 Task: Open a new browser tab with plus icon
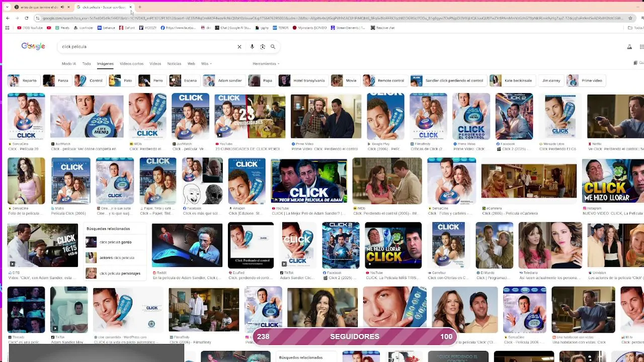(x=140, y=7)
